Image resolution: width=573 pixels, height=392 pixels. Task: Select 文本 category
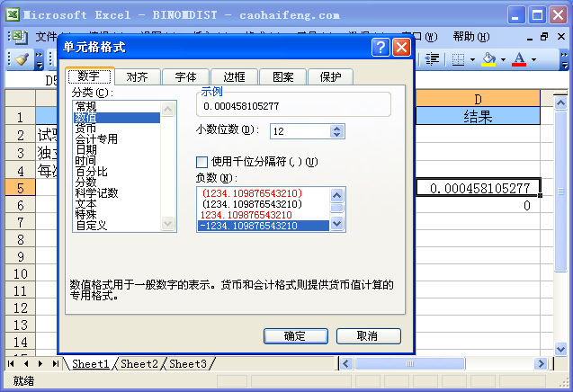[x=117, y=204]
